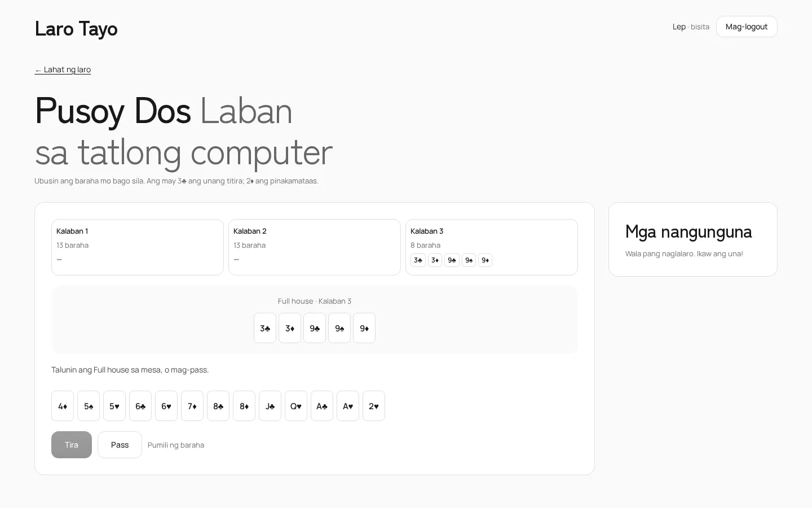Choose the 8 of diamonds card

[244, 406]
